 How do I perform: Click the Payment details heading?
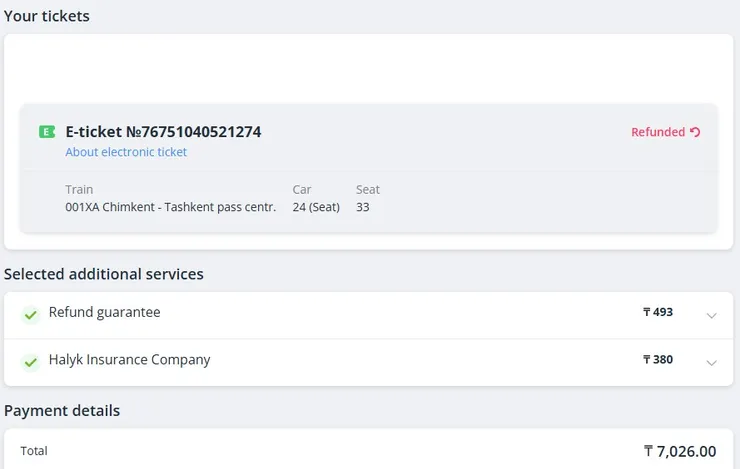[x=62, y=411]
